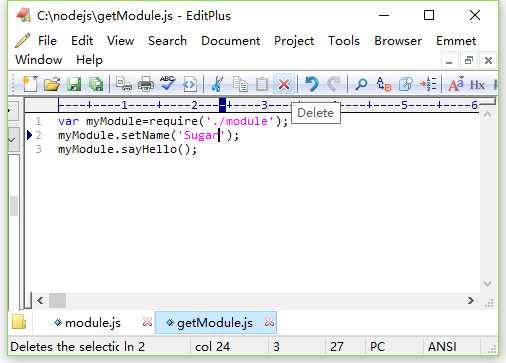The image size is (506, 363).
Task: Restore the inner document window
Action: pyautogui.click(x=469, y=61)
